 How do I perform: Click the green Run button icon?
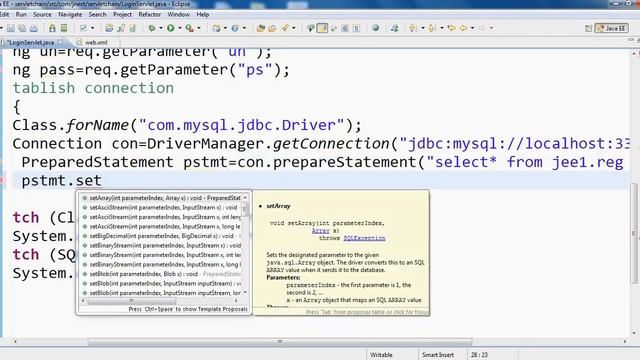coord(171,28)
